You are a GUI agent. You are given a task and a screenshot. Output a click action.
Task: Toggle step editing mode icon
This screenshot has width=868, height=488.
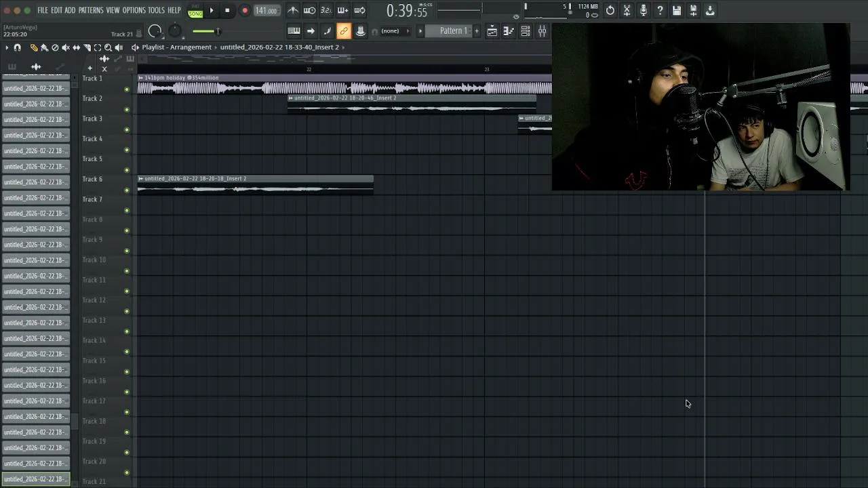(x=328, y=31)
